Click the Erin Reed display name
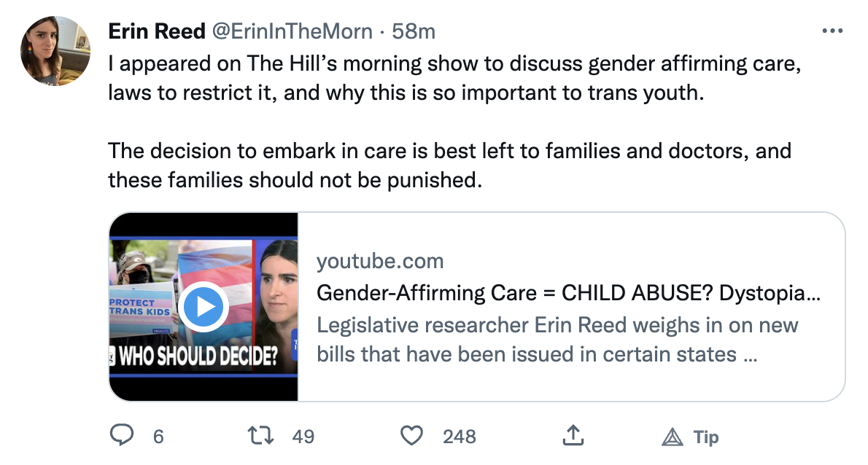Image resolution: width=868 pixels, height=465 pixels. 157,31
